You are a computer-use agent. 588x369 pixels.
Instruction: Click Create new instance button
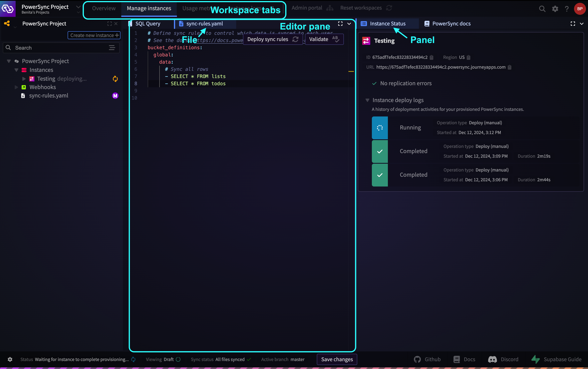94,35
